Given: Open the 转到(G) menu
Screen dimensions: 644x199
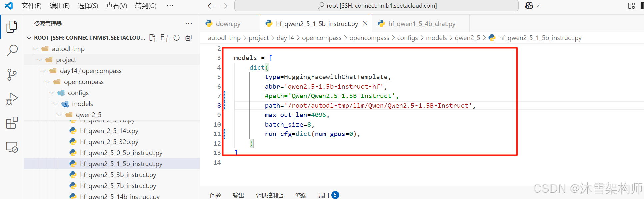Looking at the screenshot, I should 146,6.
